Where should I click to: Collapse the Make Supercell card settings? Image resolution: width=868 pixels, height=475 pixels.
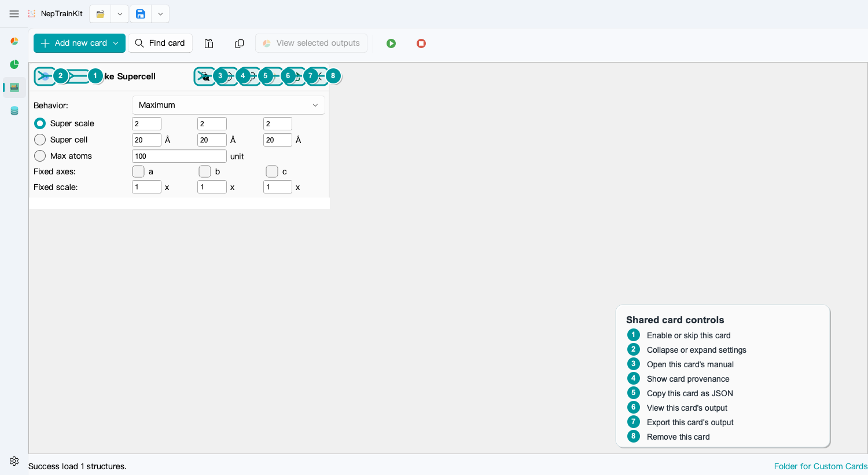point(45,76)
